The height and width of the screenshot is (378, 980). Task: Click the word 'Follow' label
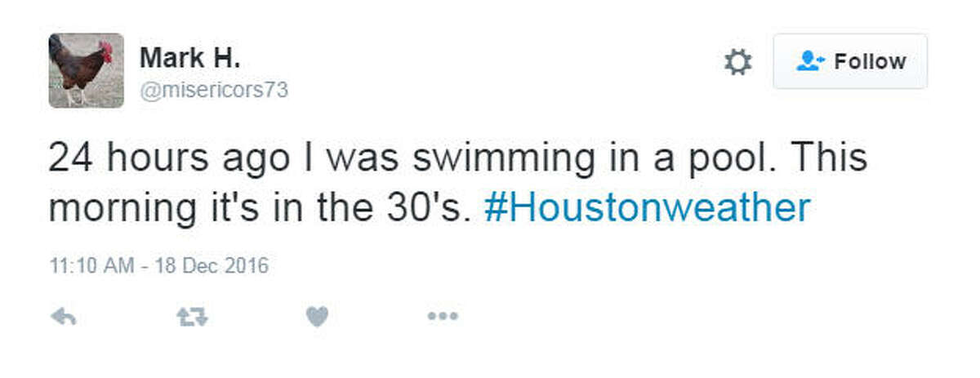pos(871,62)
